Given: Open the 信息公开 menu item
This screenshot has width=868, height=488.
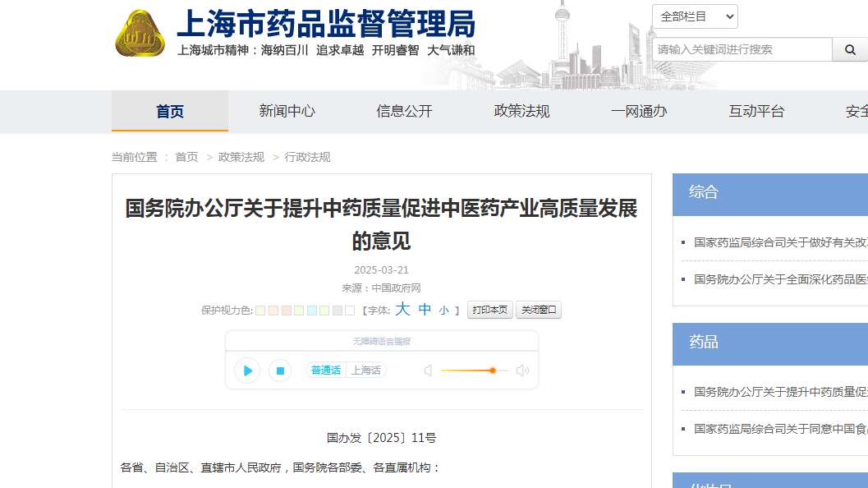Looking at the screenshot, I should click(x=404, y=111).
